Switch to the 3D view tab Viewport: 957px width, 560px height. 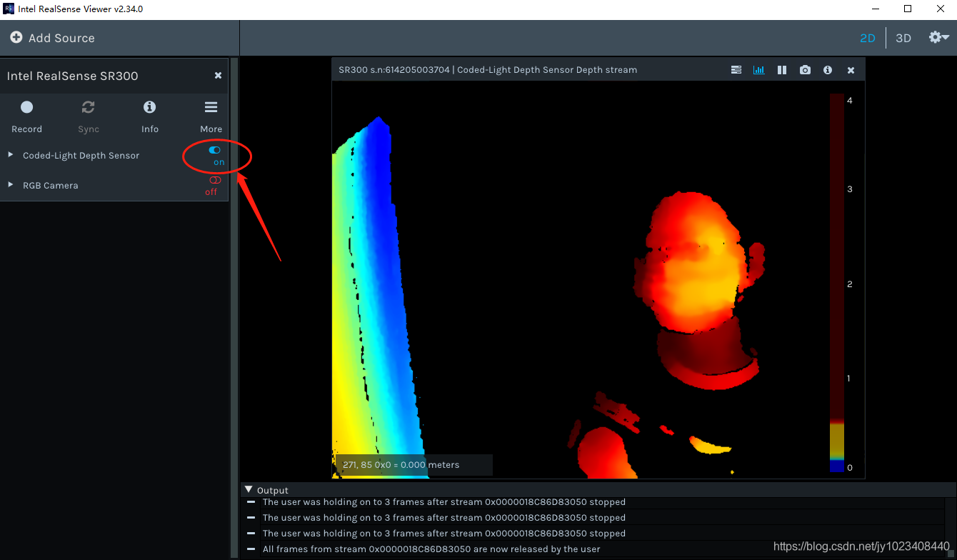(x=903, y=37)
